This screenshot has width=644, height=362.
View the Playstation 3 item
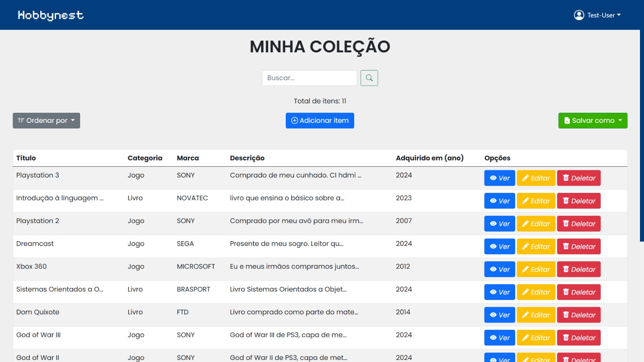pyautogui.click(x=500, y=178)
